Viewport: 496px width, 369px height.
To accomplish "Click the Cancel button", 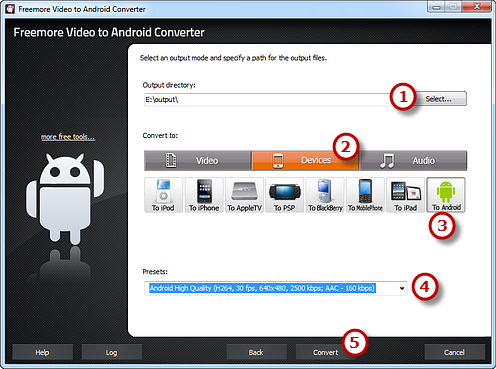I will tap(454, 352).
